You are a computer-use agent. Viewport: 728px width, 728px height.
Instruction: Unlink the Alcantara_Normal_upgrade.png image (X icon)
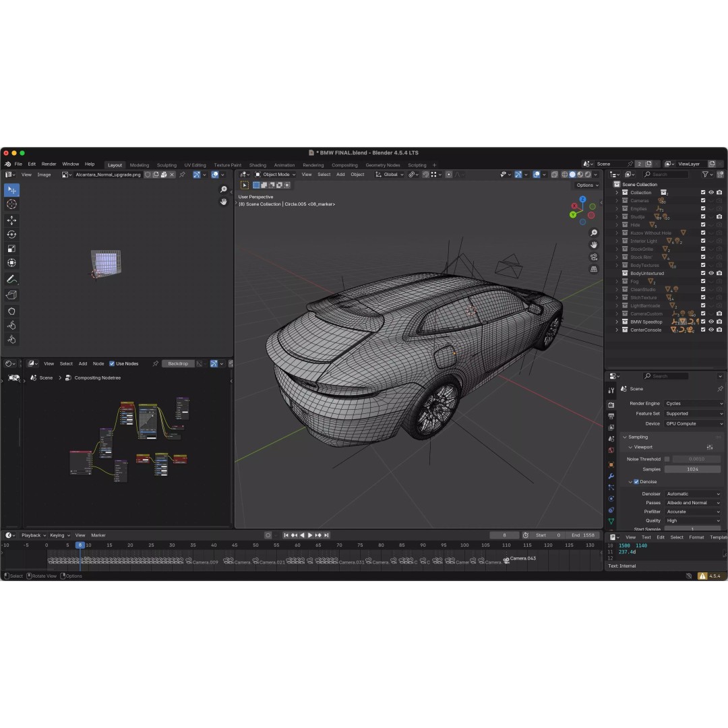pos(172,175)
